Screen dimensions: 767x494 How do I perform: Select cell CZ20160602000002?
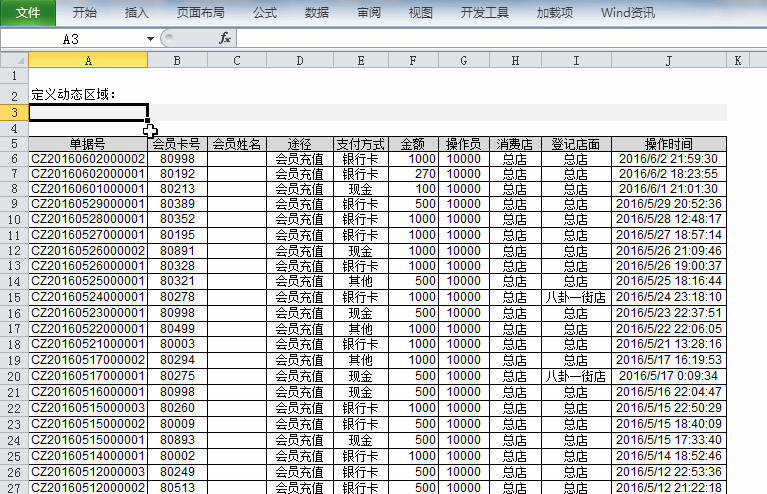88,159
